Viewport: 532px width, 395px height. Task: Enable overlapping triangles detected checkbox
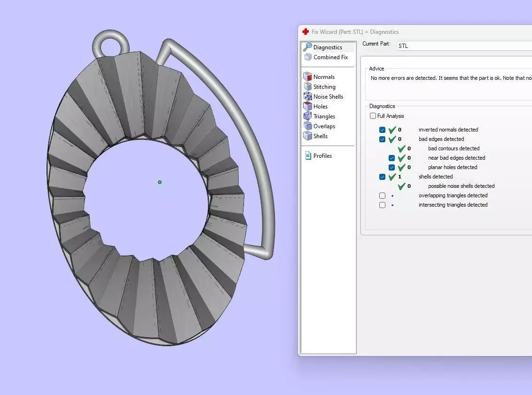click(383, 195)
